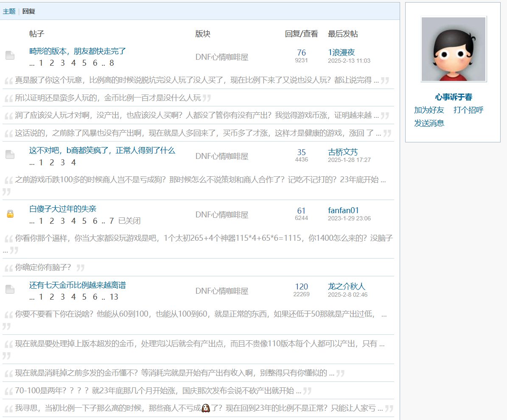The width and height of the screenshot is (507, 420).
Task: Open thread 还有七天金币比例越来越离谱
Action: pyautogui.click(x=78, y=285)
